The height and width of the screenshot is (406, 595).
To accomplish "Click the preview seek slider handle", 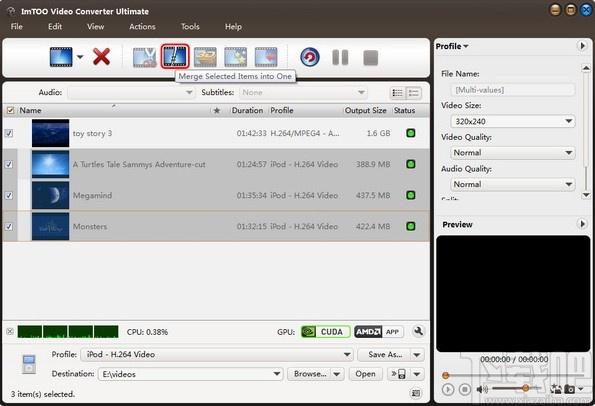I will [446, 376].
